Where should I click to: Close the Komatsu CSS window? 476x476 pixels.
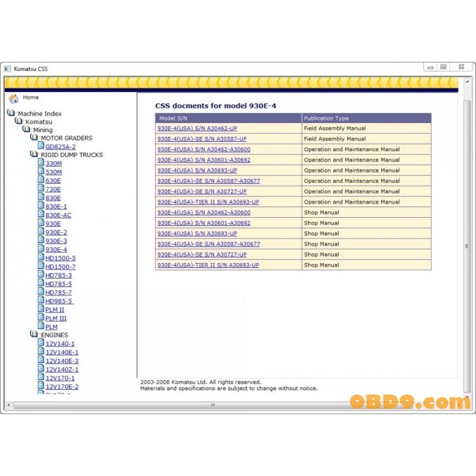[x=461, y=67]
